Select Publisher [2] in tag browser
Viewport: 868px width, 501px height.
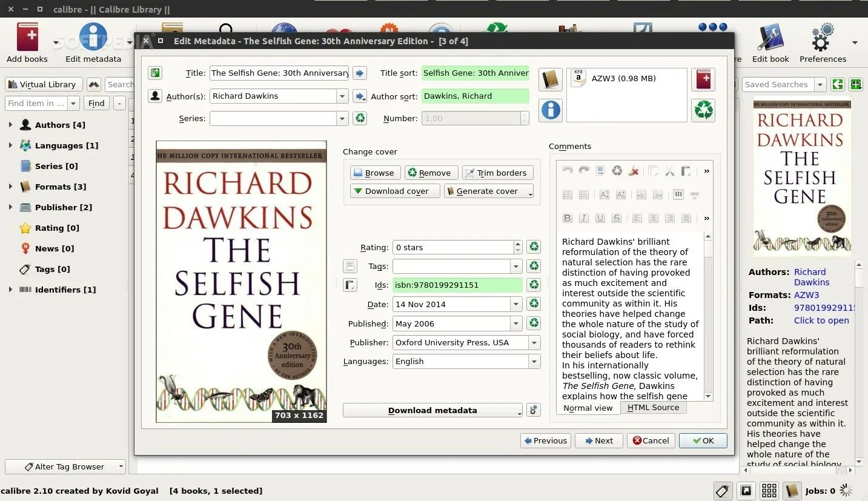(64, 207)
